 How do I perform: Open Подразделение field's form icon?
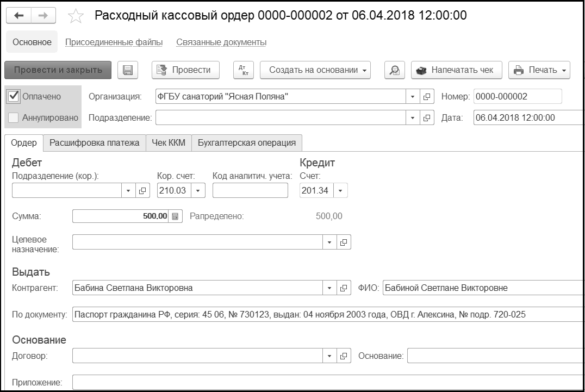tap(427, 118)
